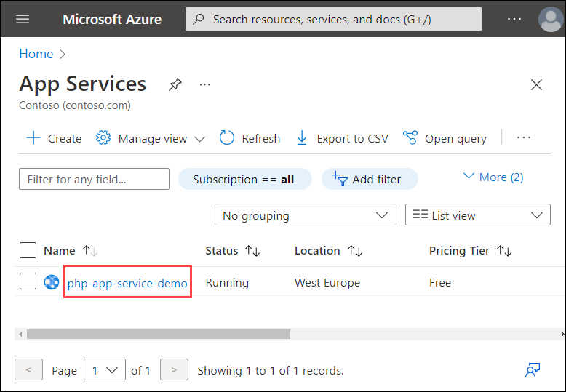
Task: Click the Create plus button
Action: (x=54, y=138)
